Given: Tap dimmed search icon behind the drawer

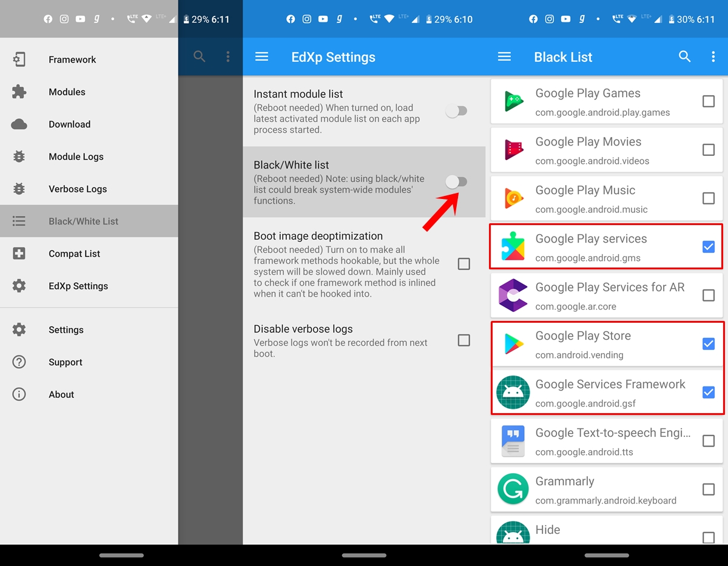Looking at the screenshot, I should tap(200, 56).
